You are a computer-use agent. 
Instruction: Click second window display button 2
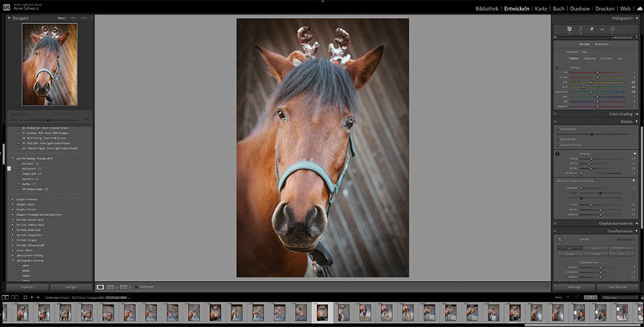14,297
